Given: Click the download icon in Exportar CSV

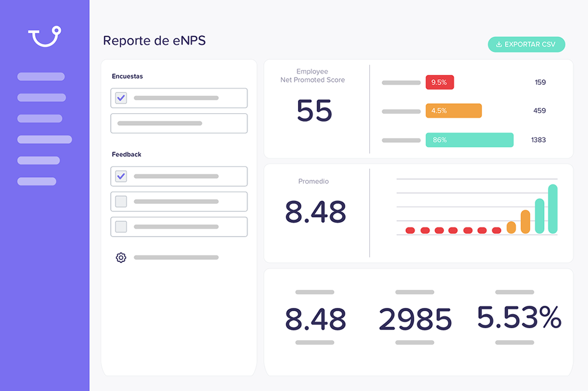Looking at the screenshot, I should (499, 44).
